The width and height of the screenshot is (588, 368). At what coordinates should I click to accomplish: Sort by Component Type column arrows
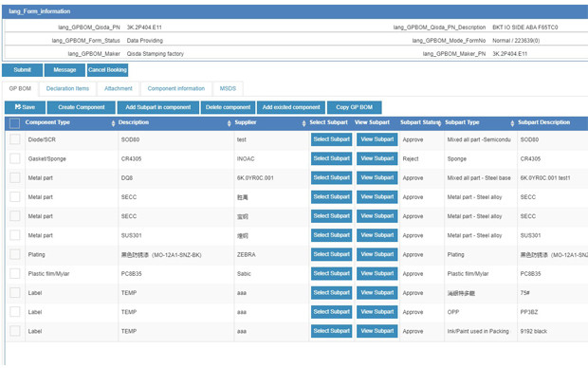(113, 123)
